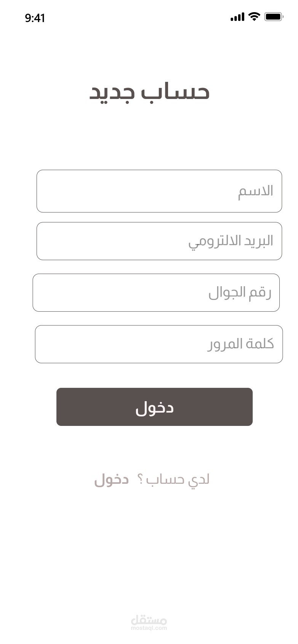Tap the 9:41 clock in status bar

35,18
